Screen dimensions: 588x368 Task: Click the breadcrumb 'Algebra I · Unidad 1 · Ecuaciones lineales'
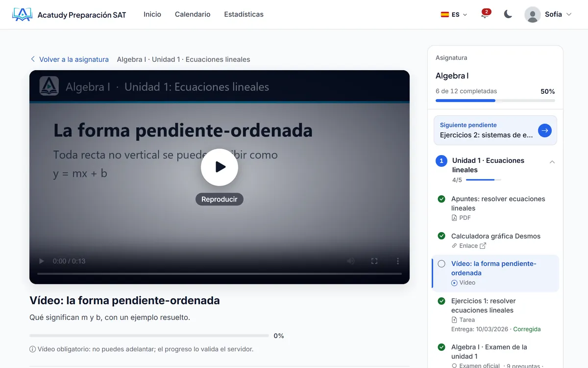[183, 59]
